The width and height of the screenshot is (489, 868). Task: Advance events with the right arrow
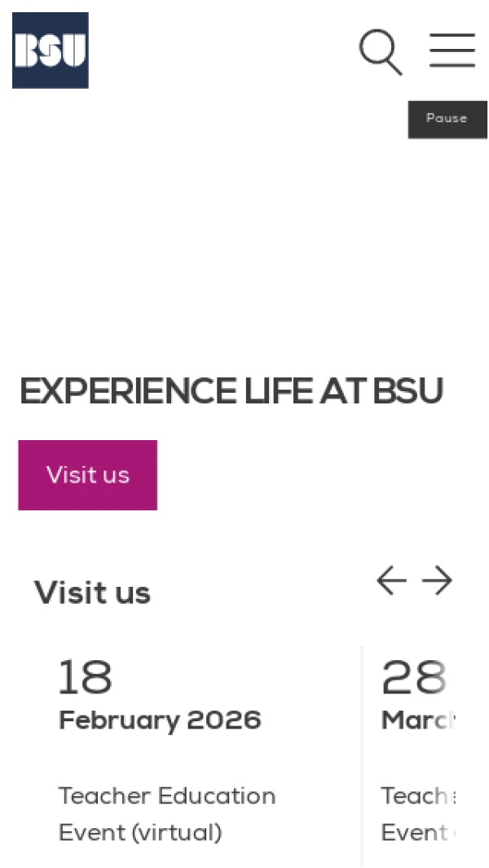click(x=437, y=581)
